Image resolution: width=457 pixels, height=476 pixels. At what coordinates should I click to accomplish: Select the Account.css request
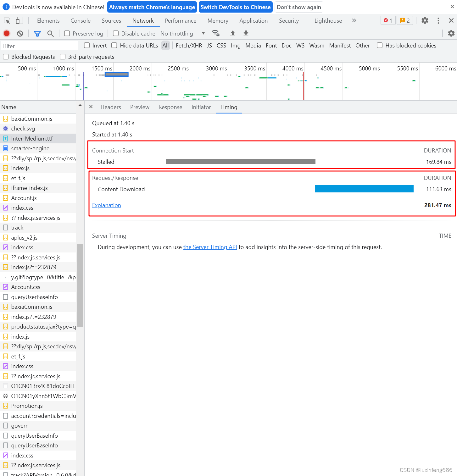click(x=38, y=287)
